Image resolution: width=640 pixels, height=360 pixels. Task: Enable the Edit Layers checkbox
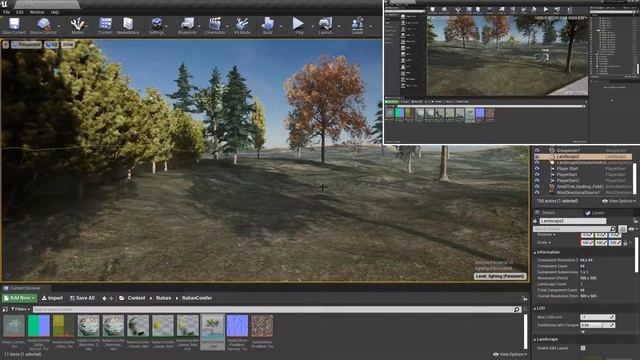(x=583, y=348)
